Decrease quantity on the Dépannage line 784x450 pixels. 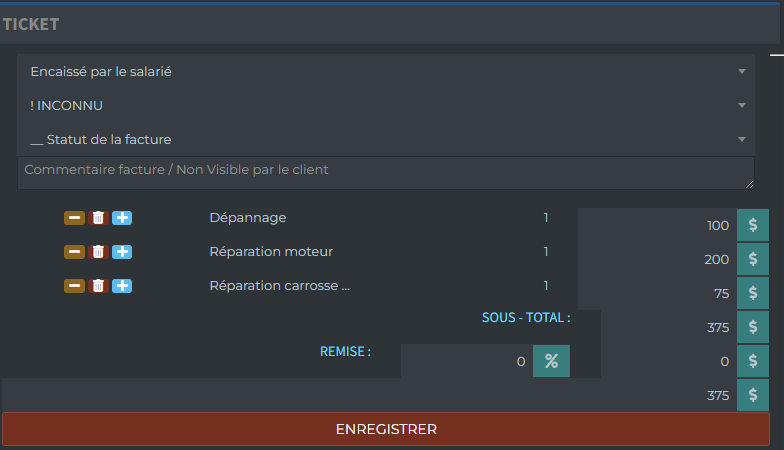(74, 218)
